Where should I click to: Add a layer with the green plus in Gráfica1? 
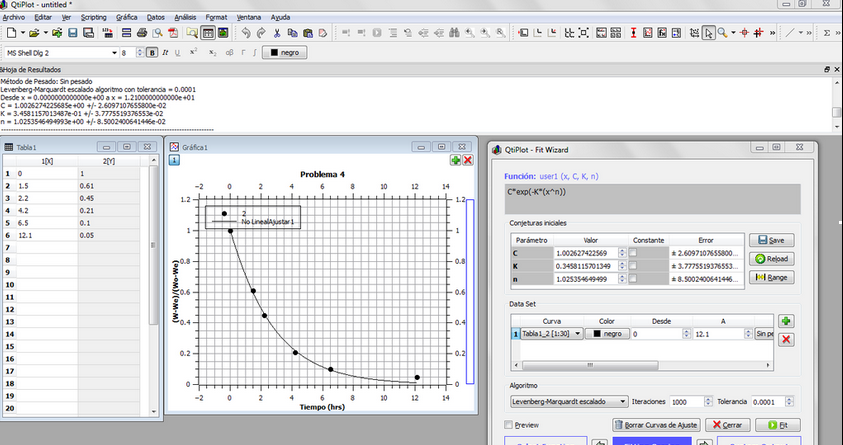click(455, 160)
